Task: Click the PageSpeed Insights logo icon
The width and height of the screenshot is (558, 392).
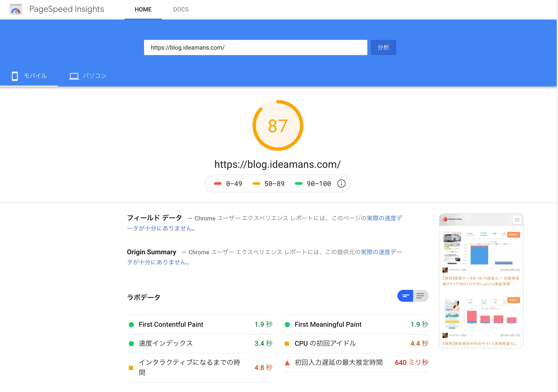Action: pos(15,10)
